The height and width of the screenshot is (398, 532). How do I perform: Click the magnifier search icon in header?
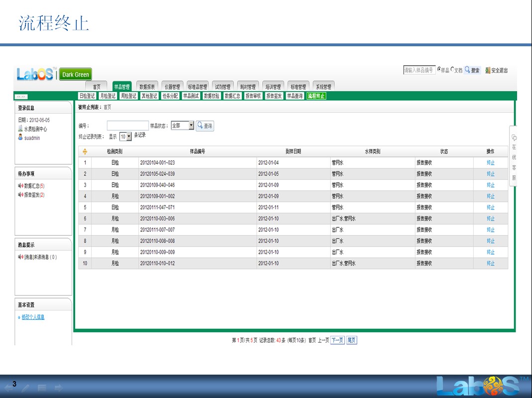[467, 70]
